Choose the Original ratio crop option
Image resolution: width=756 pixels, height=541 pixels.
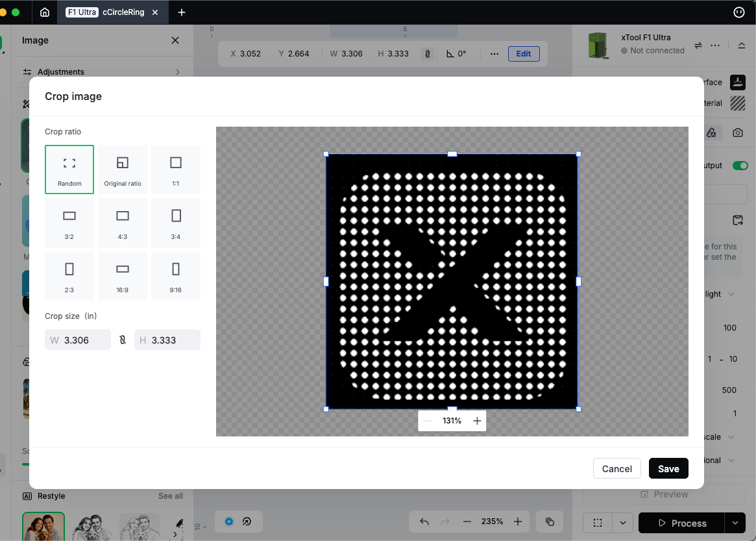(x=123, y=169)
